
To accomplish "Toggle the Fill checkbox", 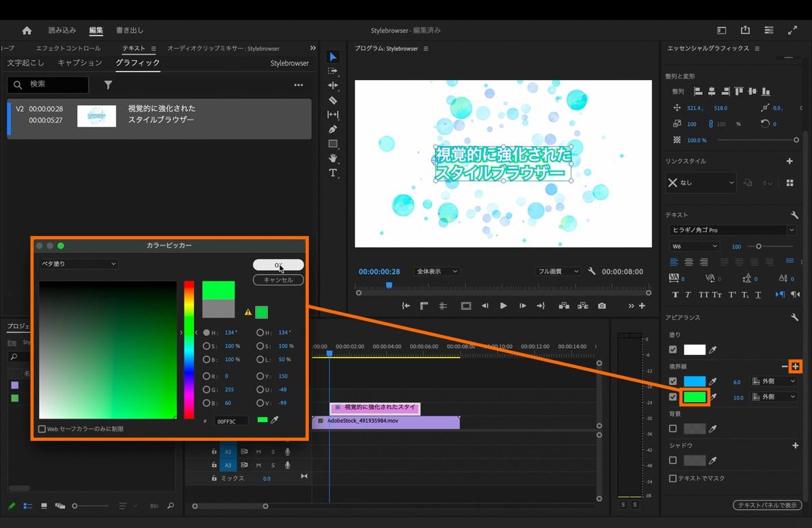I will point(673,349).
